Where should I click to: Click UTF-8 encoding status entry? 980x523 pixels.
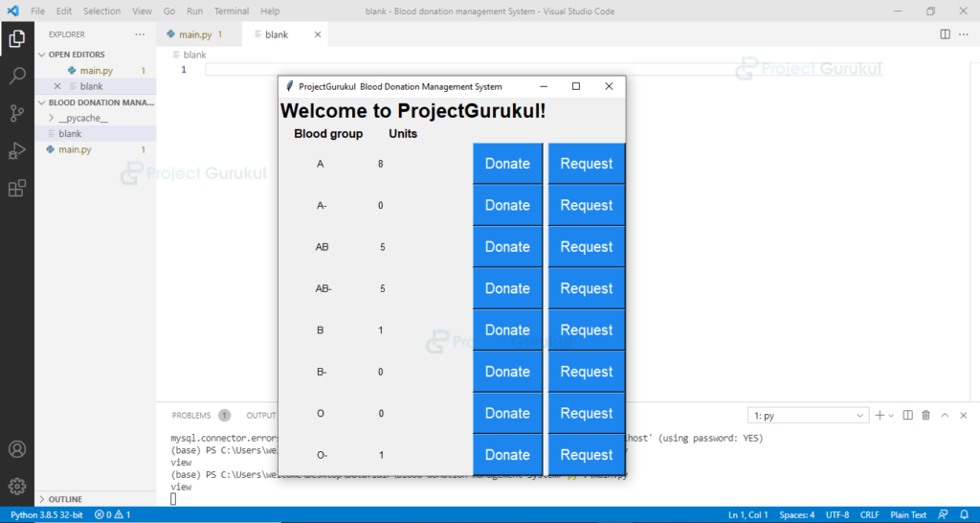837,515
